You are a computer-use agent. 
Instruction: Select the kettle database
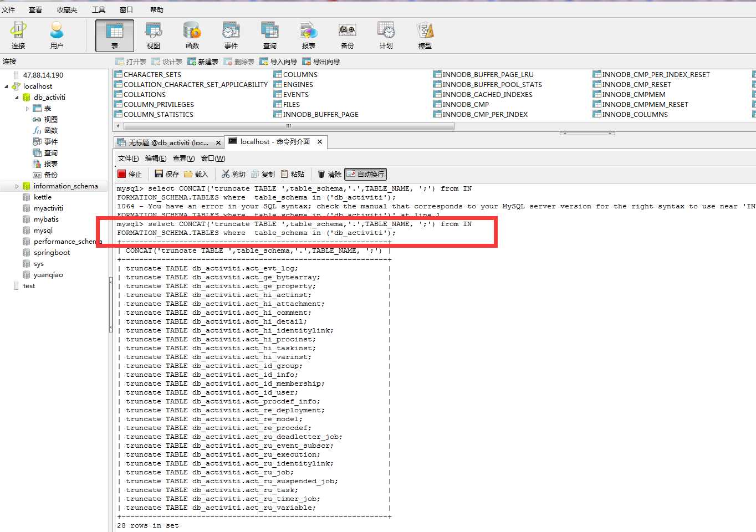pos(42,197)
